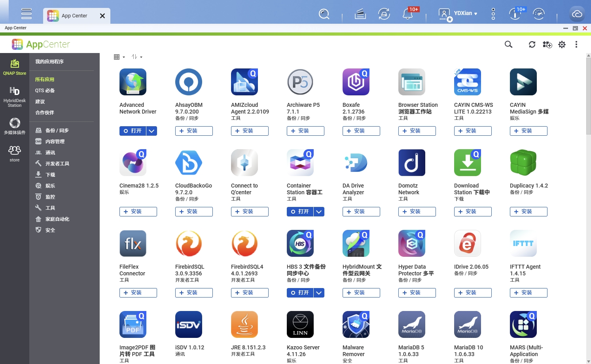Click the CAYIN MediaSign app icon

click(x=523, y=82)
